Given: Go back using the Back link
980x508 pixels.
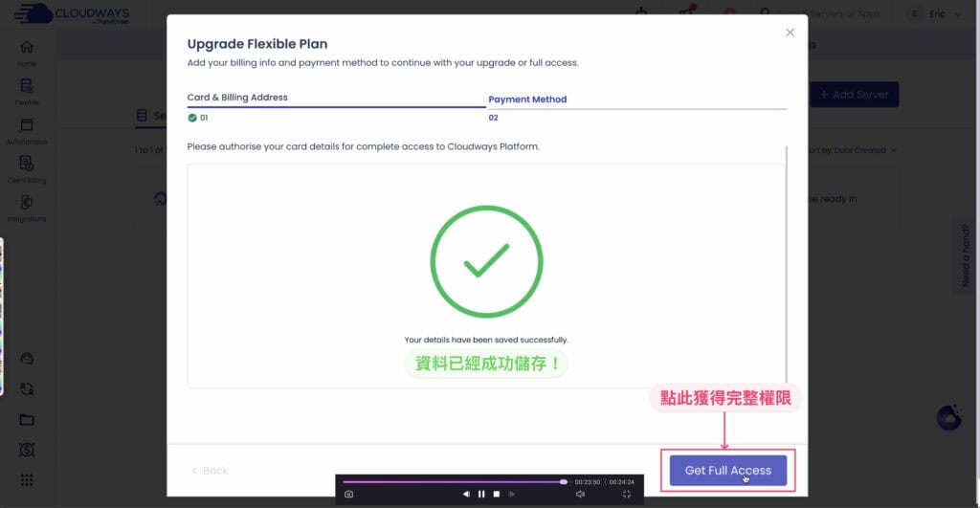Looking at the screenshot, I should [210, 471].
